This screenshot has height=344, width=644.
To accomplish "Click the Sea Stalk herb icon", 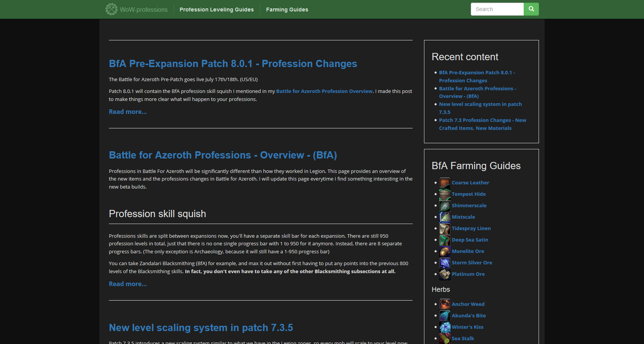I will pyautogui.click(x=445, y=339).
